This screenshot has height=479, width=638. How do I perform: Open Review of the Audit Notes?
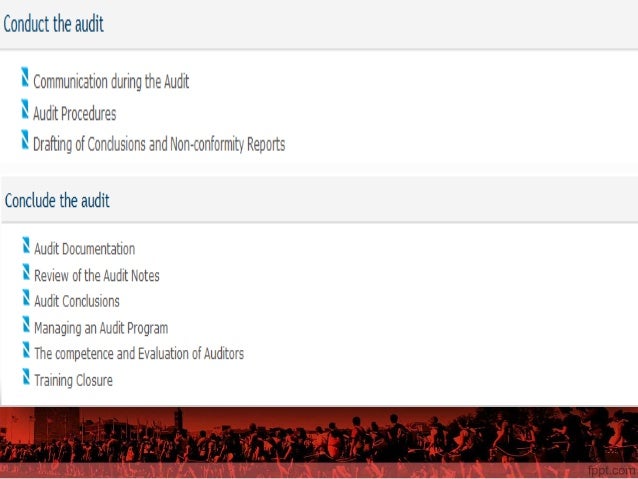click(x=96, y=275)
